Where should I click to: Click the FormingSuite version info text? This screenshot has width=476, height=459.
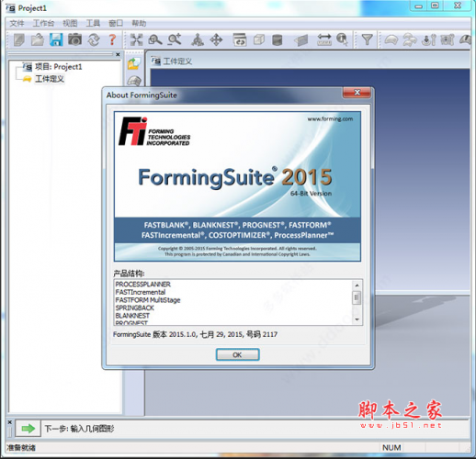195,334
